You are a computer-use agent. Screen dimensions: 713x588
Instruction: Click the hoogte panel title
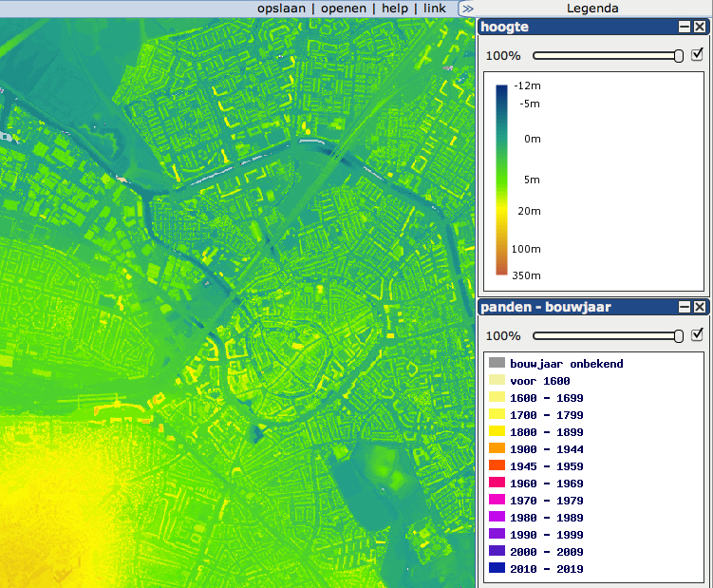[504, 27]
